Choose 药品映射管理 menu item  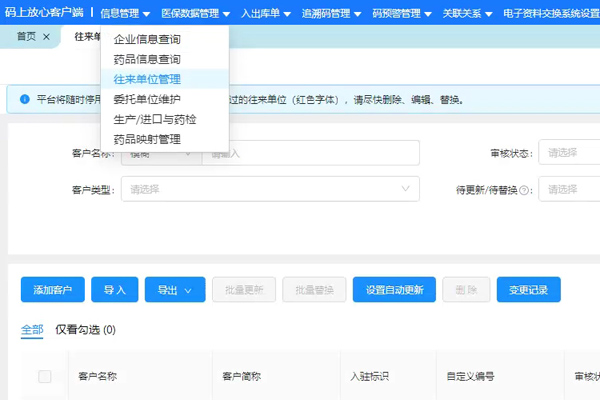147,139
